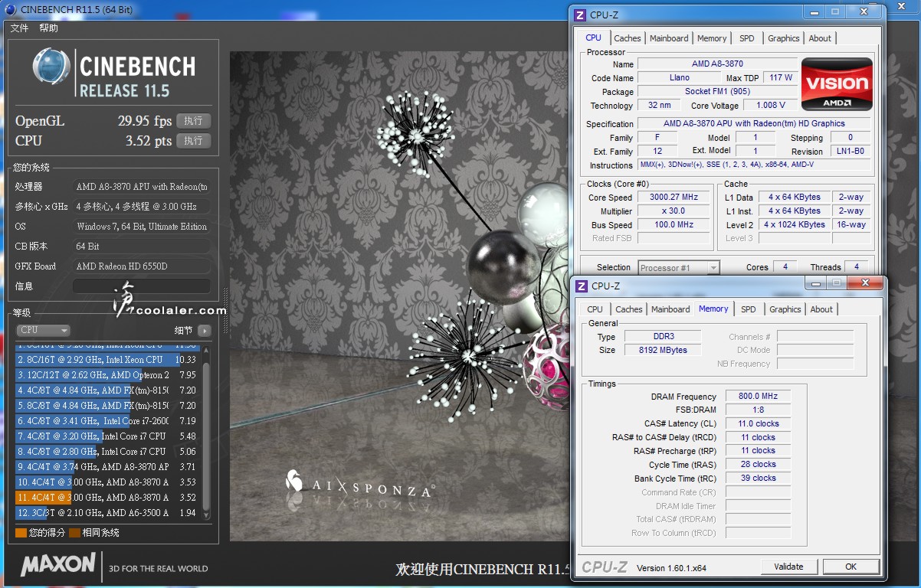Select ranking row 6 Intel Core i7-2600
The width and height of the screenshot is (921, 588).
[107, 421]
